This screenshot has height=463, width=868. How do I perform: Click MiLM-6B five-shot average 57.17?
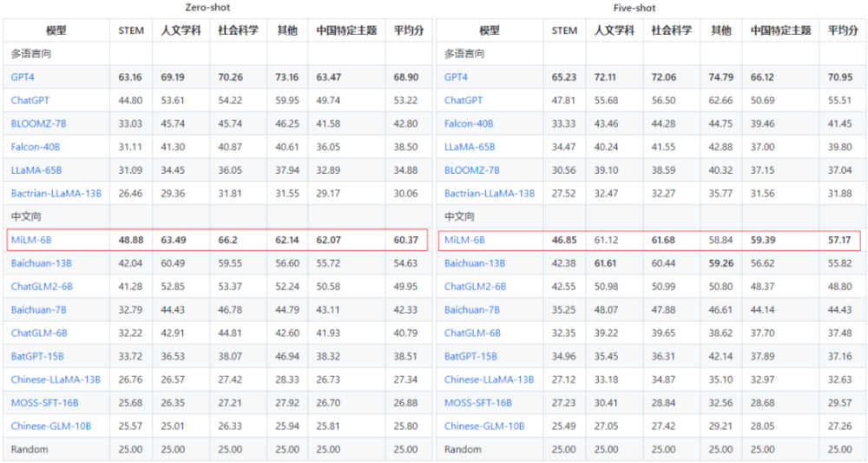coord(839,240)
